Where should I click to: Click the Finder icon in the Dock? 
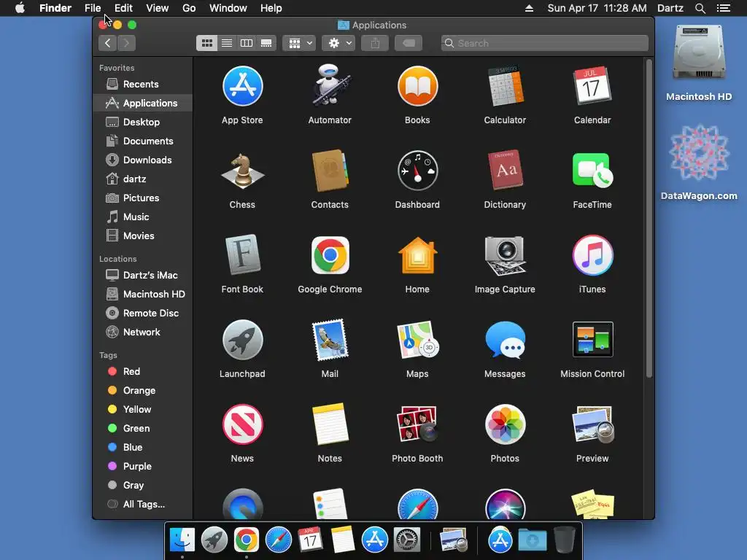pos(182,540)
